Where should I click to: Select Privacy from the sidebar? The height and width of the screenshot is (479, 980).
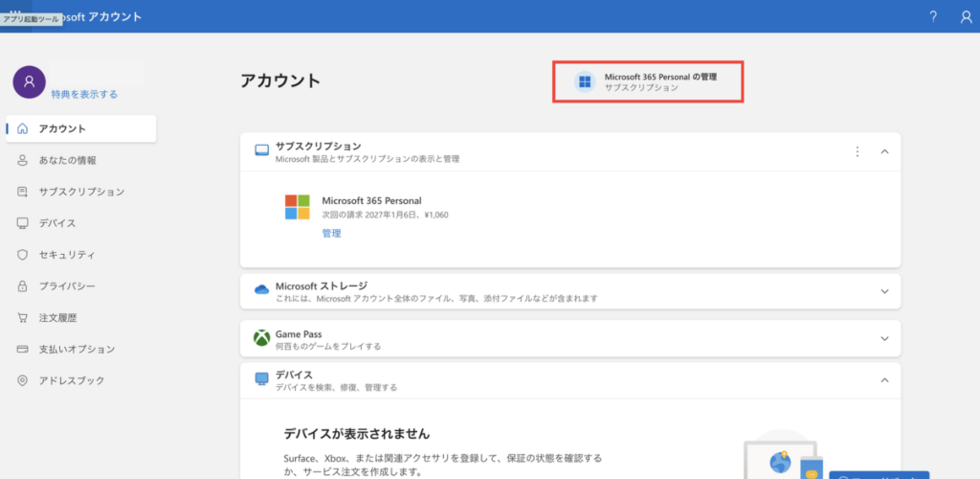[66, 286]
